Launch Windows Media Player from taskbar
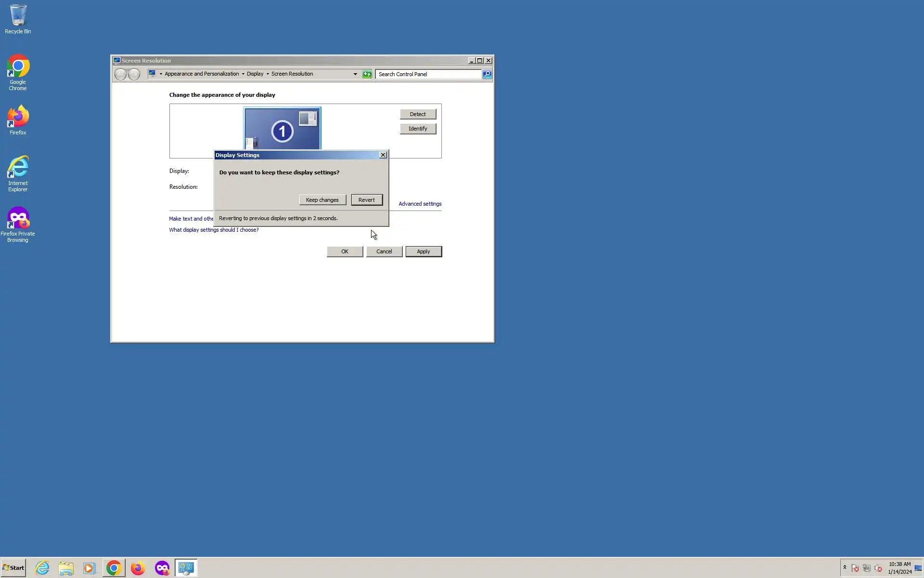The width and height of the screenshot is (924, 578). coord(90,568)
